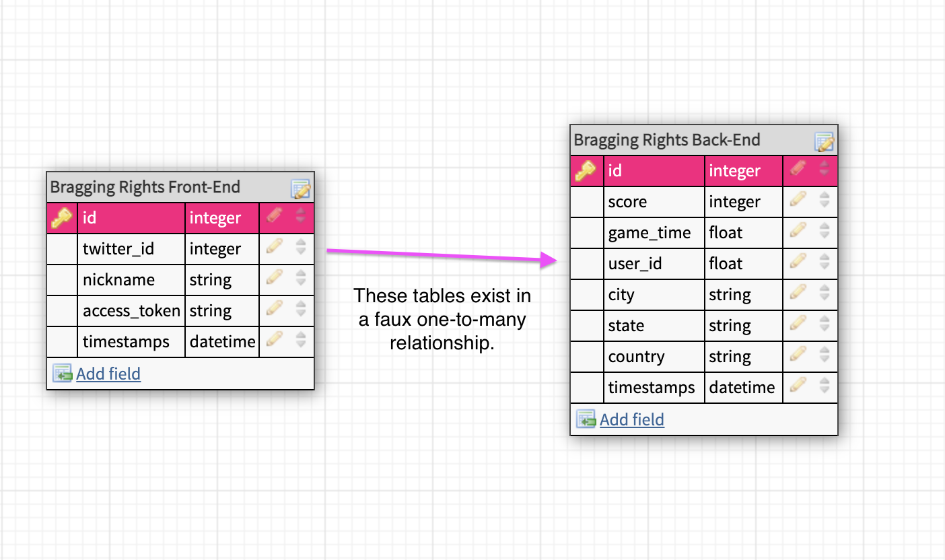
Task: Click the string type of nickname
Action: (x=210, y=280)
